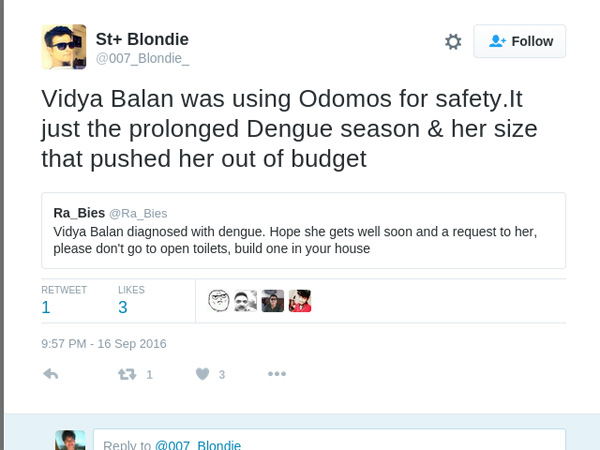Screen dimensions: 600x450
Task: Open the @007_Blondie_ handle link
Action: coord(142,59)
